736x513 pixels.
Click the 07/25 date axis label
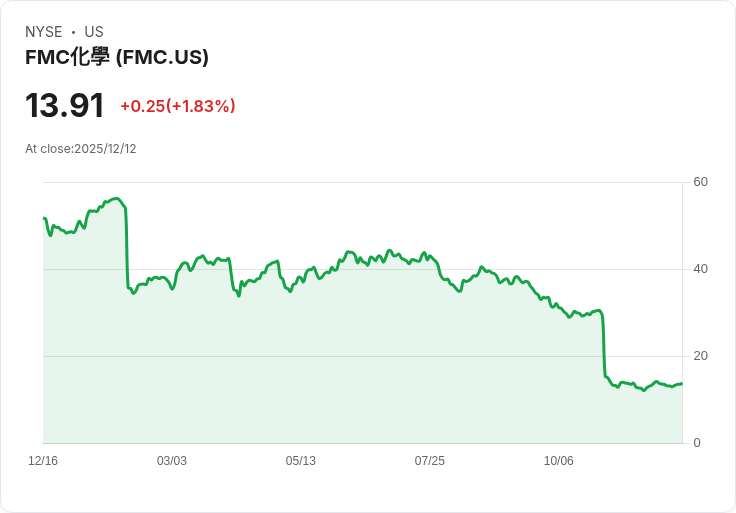coord(430,461)
